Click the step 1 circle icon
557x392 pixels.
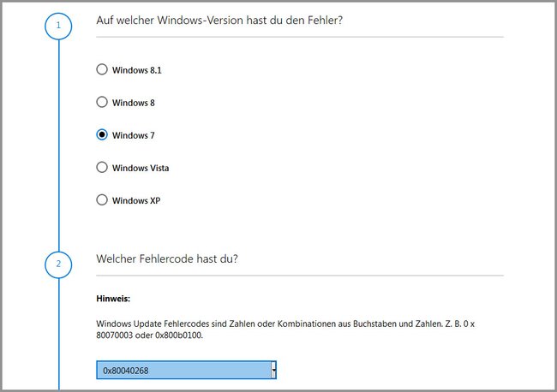click(x=58, y=26)
